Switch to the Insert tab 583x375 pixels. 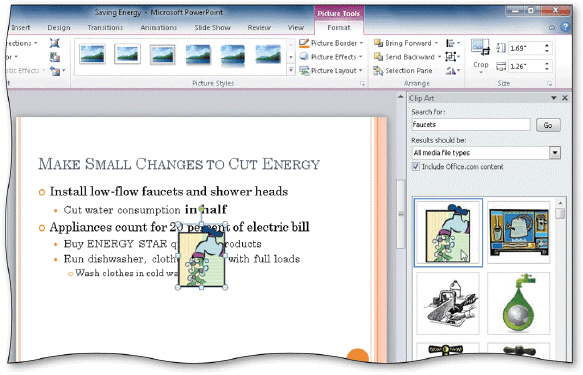pyautogui.click(x=21, y=28)
